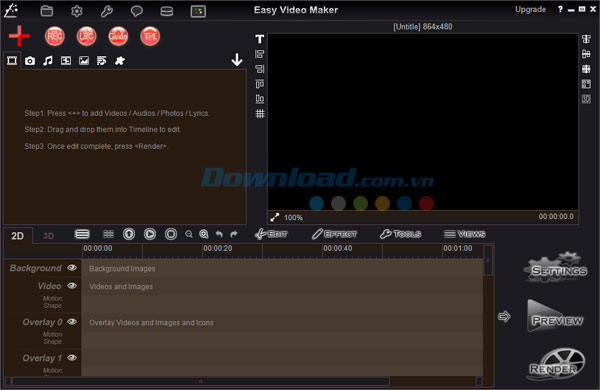The height and width of the screenshot is (390, 600).
Task: Click second layout icon right of preview
Action: pos(586,54)
